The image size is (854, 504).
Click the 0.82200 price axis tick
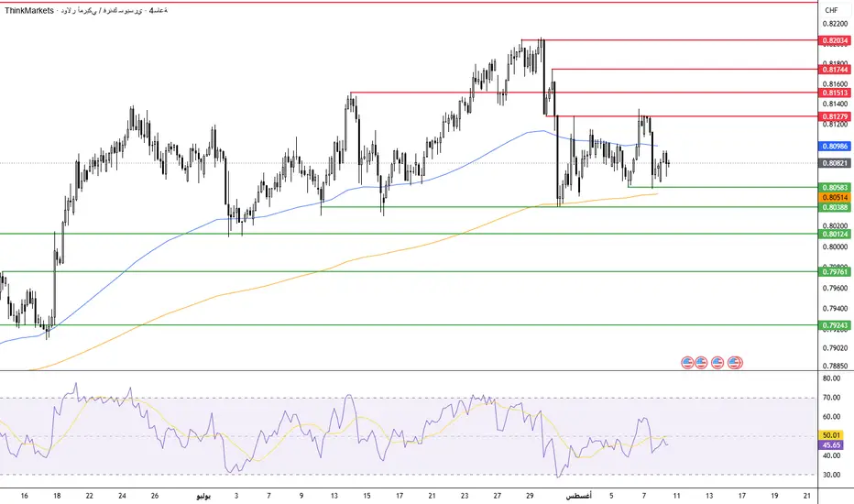pyautogui.click(x=835, y=24)
